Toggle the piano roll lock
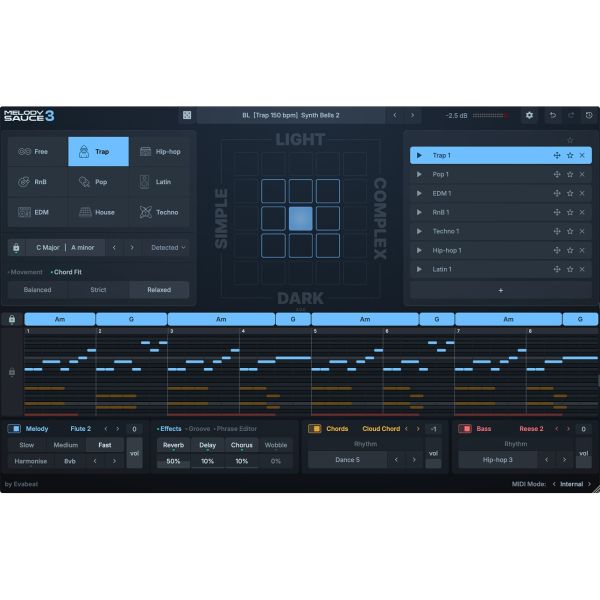Screen dimensions: 600x600 click(x=12, y=372)
